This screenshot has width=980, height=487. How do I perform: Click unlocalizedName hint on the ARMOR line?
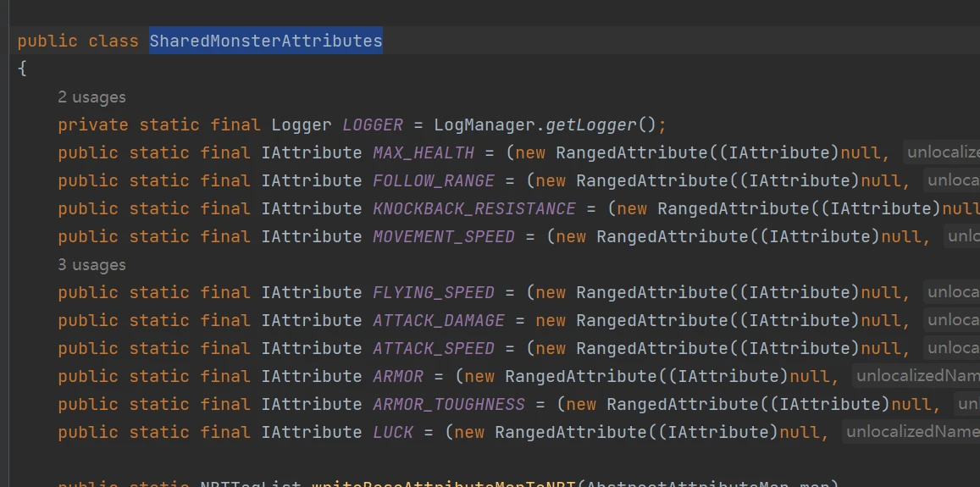click(916, 376)
